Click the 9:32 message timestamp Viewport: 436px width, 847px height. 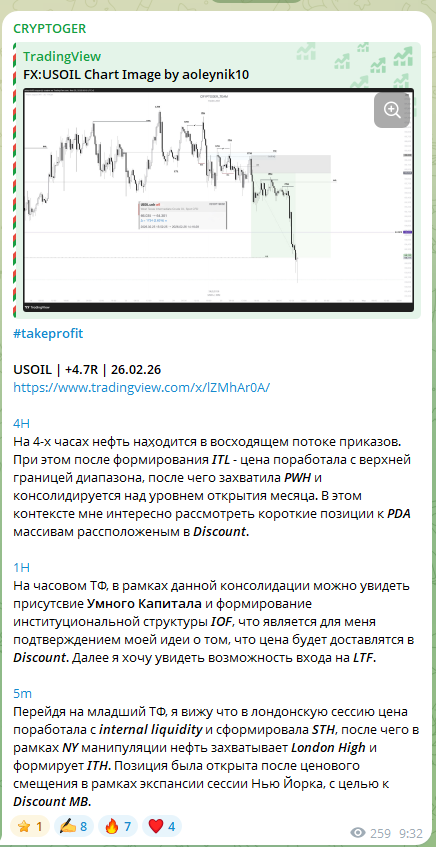411,832
